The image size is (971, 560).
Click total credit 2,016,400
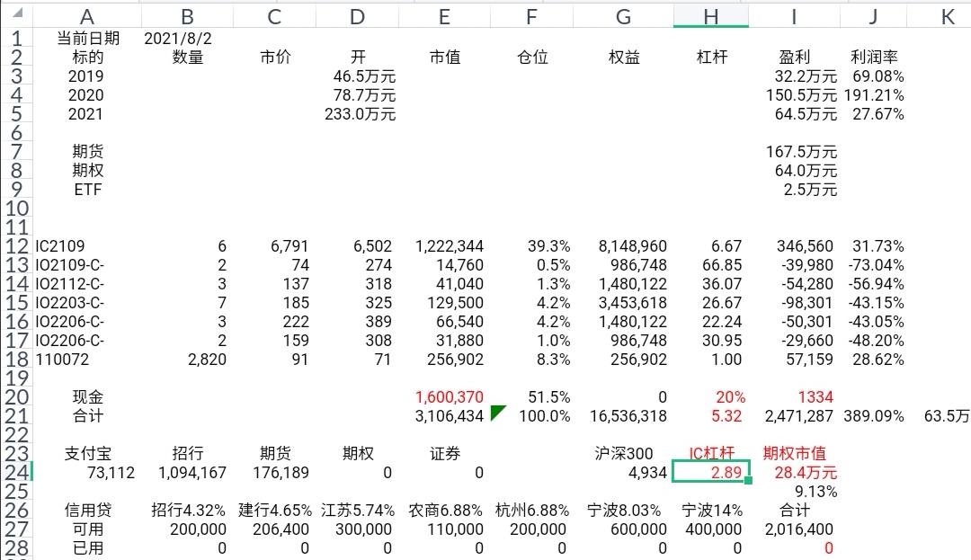point(799,529)
